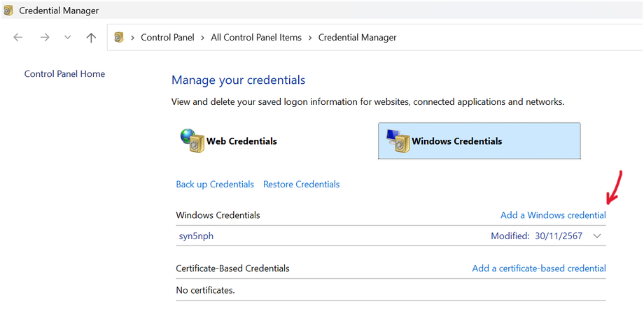Click the Credential Manager title bar icon
This screenshot has width=644, height=309.
tap(8, 10)
